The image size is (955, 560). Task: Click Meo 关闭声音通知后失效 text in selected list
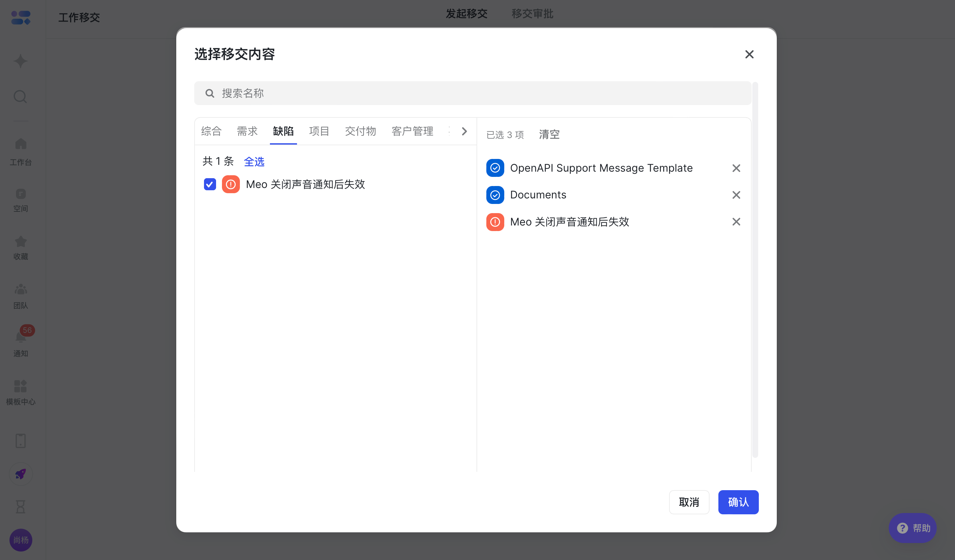click(x=570, y=222)
